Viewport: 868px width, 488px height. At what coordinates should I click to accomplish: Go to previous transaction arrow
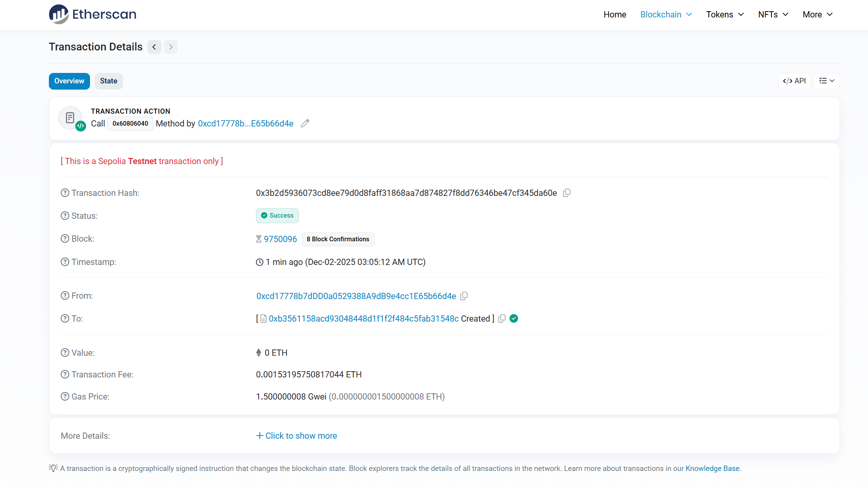154,47
